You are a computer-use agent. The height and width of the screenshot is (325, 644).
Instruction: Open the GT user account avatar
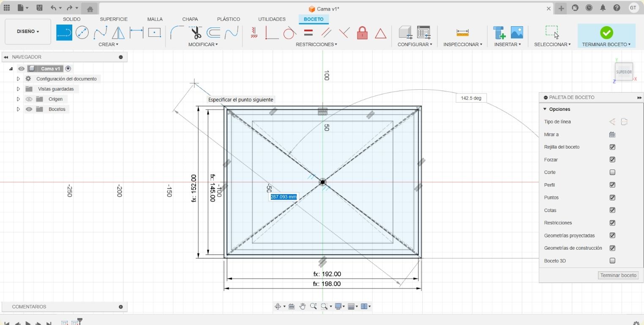coord(633,8)
